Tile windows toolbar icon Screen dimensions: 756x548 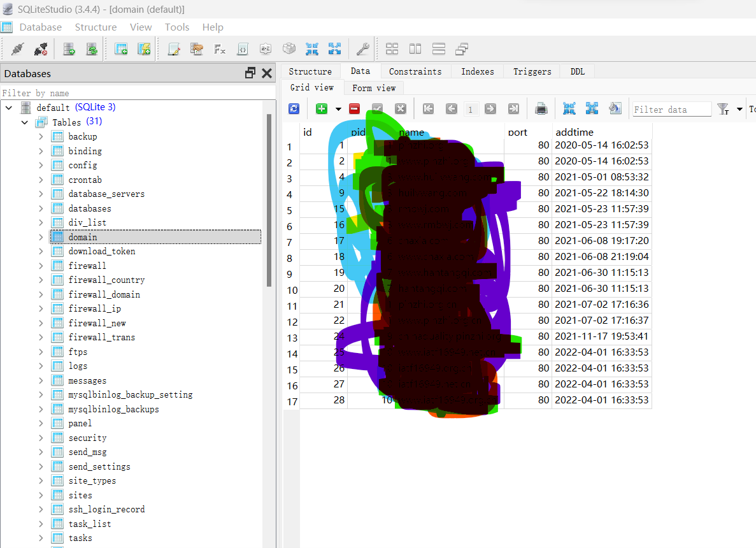[x=392, y=48]
